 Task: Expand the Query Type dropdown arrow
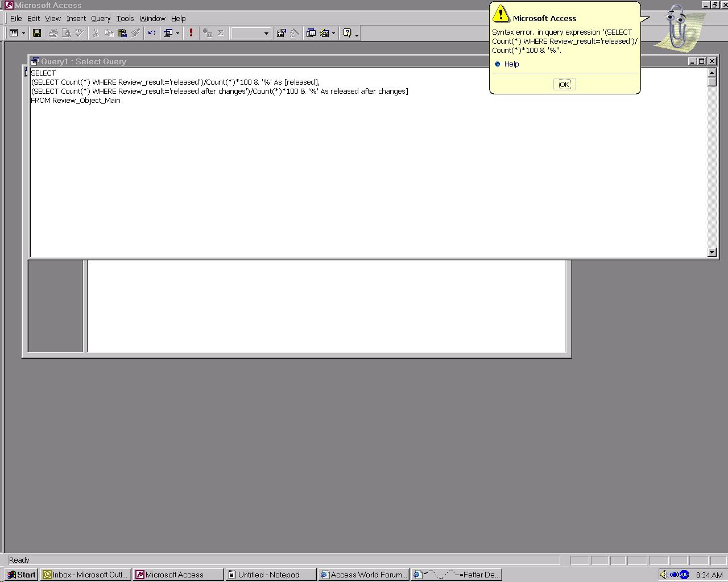177,33
